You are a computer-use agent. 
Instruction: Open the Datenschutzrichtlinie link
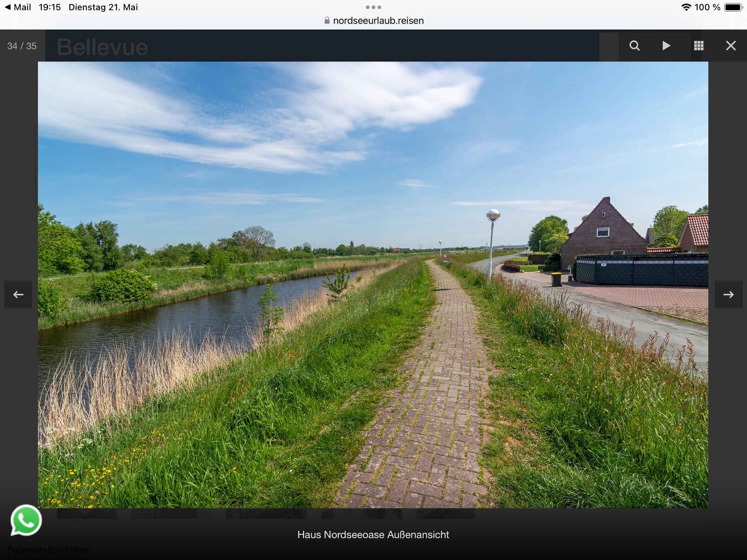pyautogui.click(x=48, y=550)
